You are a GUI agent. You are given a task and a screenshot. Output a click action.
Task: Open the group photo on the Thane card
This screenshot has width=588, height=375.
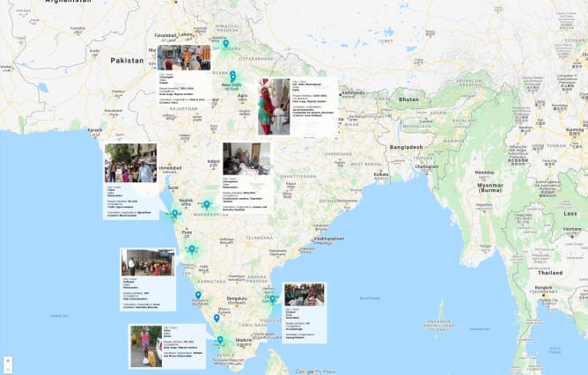tap(130, 163)
